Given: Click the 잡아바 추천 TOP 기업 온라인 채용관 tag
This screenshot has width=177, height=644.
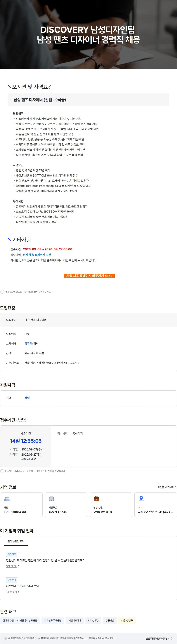Looking at the screenshot, I should [20, 621].
